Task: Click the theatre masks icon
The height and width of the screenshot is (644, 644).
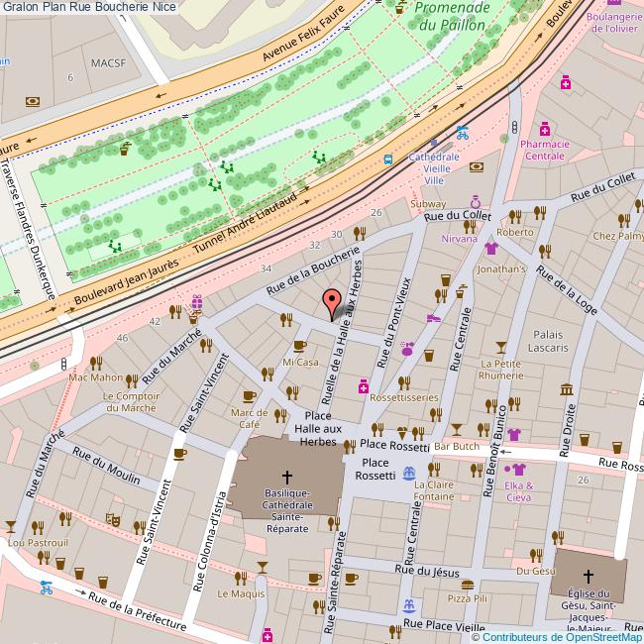Action: click(114, 517)
